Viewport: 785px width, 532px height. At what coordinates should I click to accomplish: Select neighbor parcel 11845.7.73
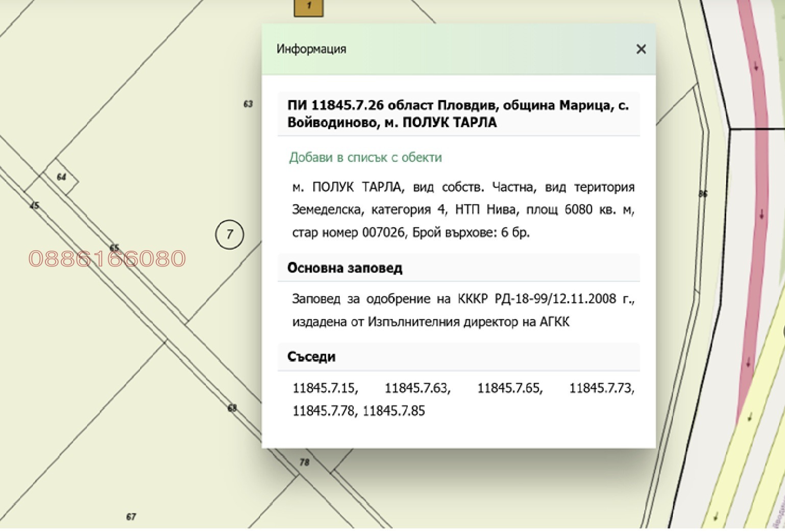(x=602, y=388)
